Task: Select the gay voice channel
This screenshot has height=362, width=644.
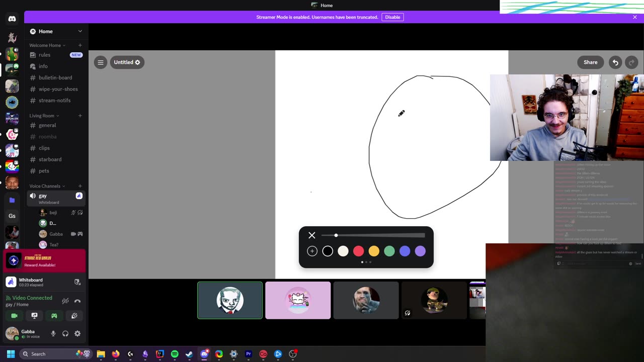Action: [55, 198]
